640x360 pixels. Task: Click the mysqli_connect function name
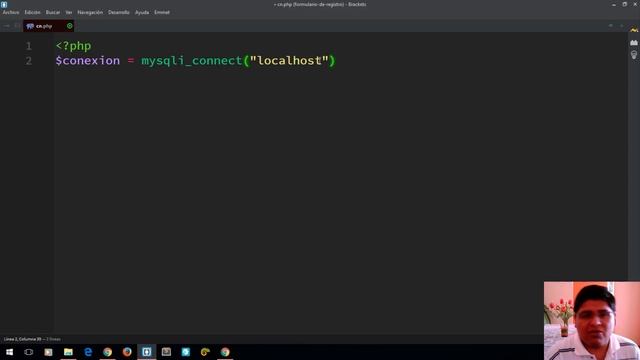pyautogui.click(x=192, y=60)
